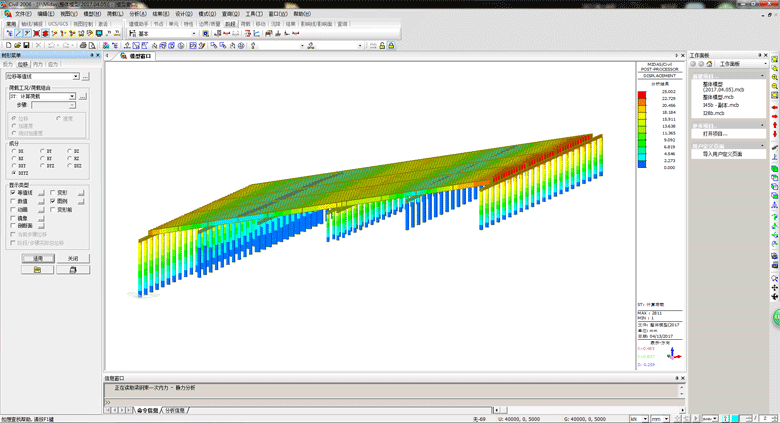This screenshot has width=780, height=423.
Task: Click the Save disk icon in toolbar
Action: click(x=24, y=45)
